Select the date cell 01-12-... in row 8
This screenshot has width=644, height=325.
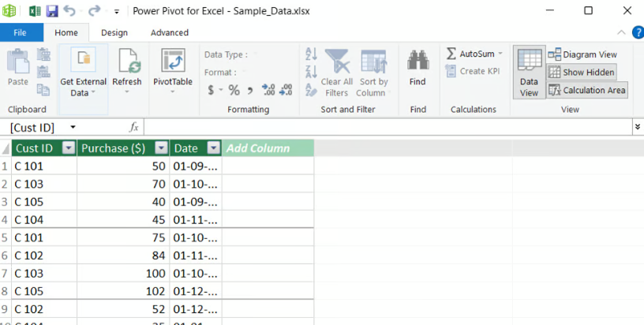tap(196, 291)
